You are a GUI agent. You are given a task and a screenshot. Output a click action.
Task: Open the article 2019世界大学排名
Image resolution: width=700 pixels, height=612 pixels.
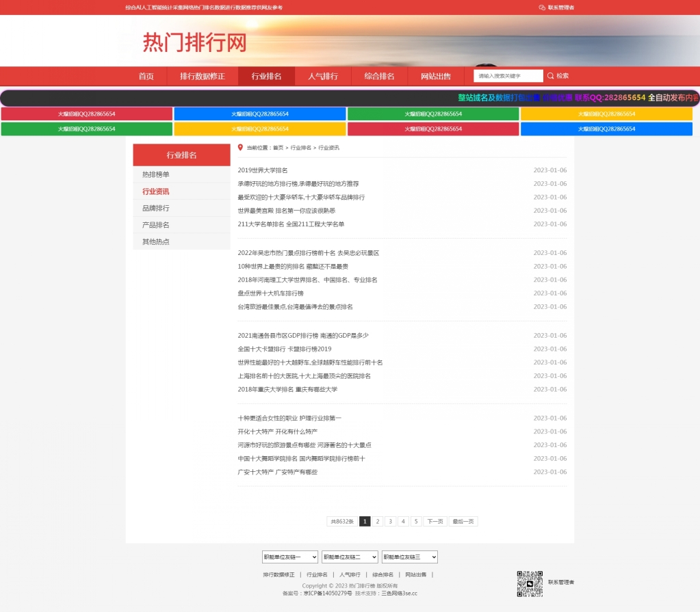coord(261,170)
